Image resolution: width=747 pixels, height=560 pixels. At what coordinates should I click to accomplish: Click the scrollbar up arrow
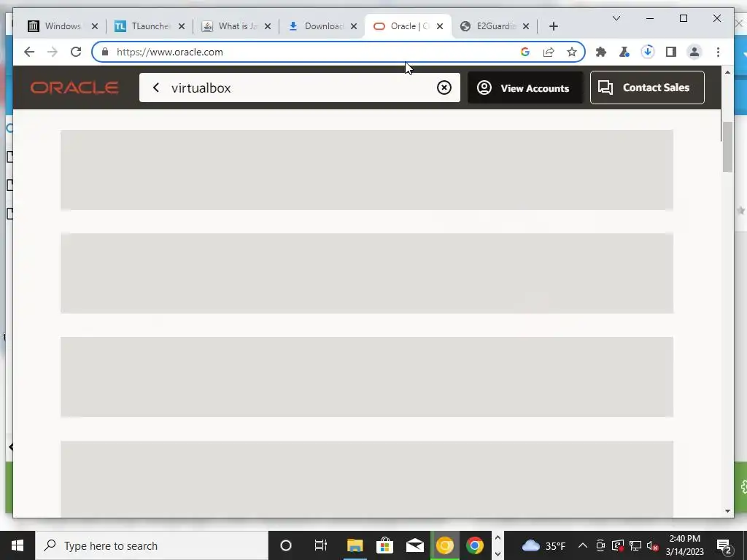coord(727,72)
